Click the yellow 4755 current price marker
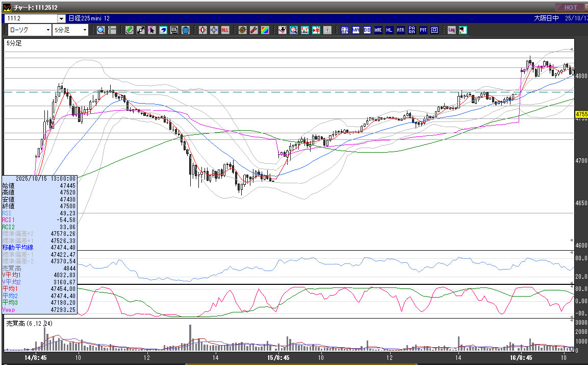This screenshot has width=588, height=365. click(x=581, y=114)
